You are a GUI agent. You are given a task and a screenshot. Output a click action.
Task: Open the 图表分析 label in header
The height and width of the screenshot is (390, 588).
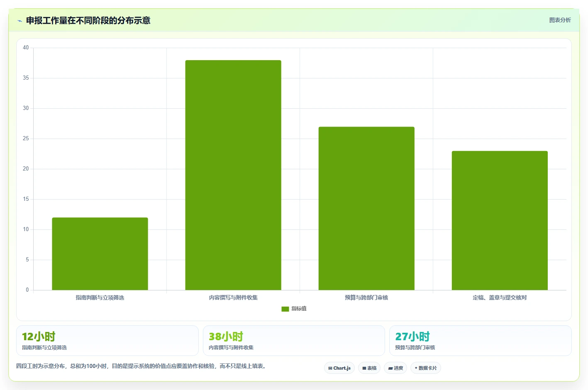coord(560,20)
